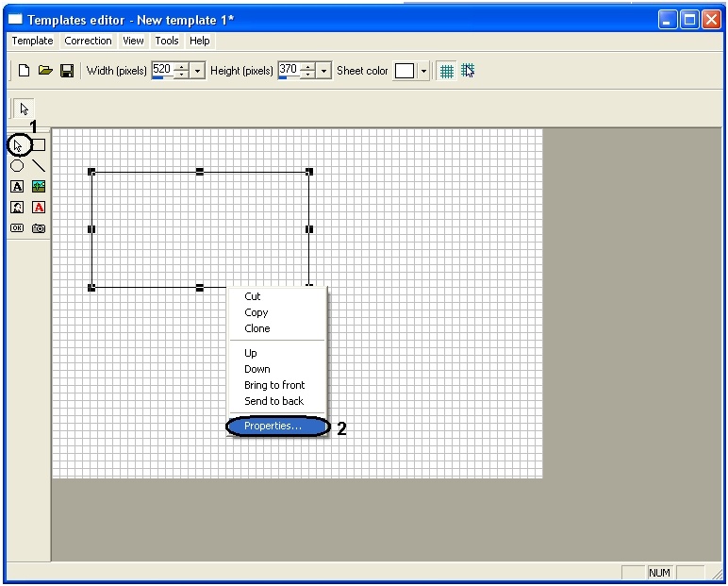Click Bring to front in context menu
The height and width of the screenshot is (586, 728).
click(x=274, y=385)
